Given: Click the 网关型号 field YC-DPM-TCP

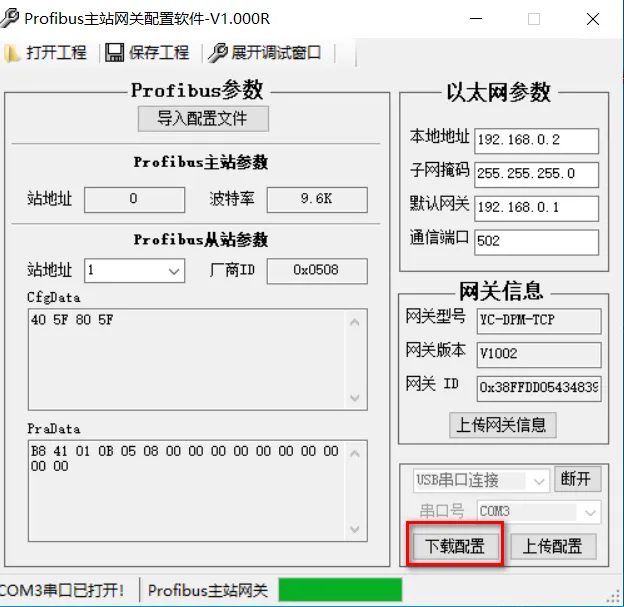Looking at the screenshot, I should pos(539,321).
